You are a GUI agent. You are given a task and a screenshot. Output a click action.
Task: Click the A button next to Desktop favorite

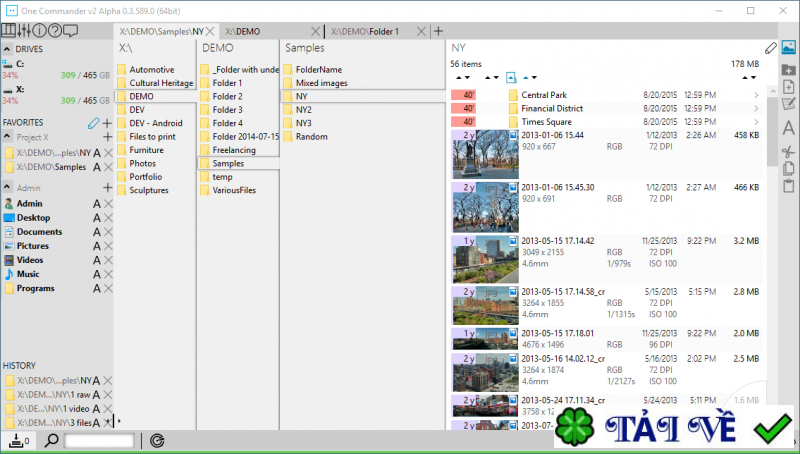(x=96, y=218)
